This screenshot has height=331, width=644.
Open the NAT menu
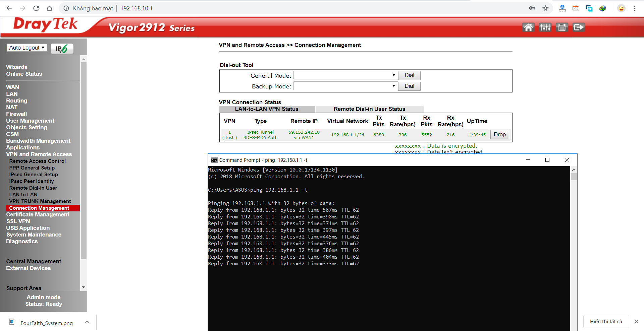[12, 107]
